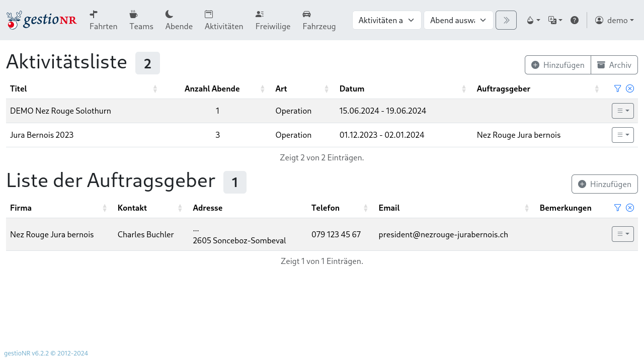Navigate to the Fahrzeug section
This screenshot has width=644, height=362.
click(x=319, y=20)
